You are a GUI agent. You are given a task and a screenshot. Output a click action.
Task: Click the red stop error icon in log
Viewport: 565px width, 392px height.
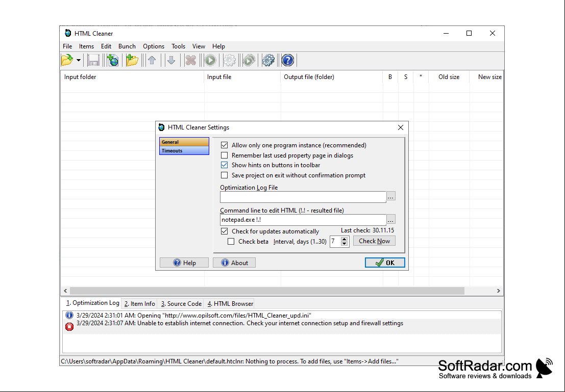tap(69, 326)
